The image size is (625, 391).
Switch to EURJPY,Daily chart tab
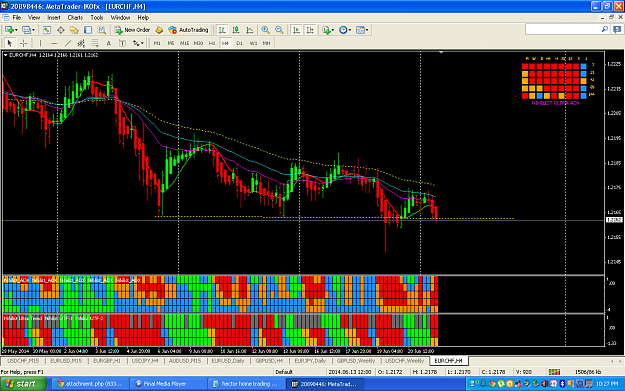pyautogui.click(x=310, y=361)
